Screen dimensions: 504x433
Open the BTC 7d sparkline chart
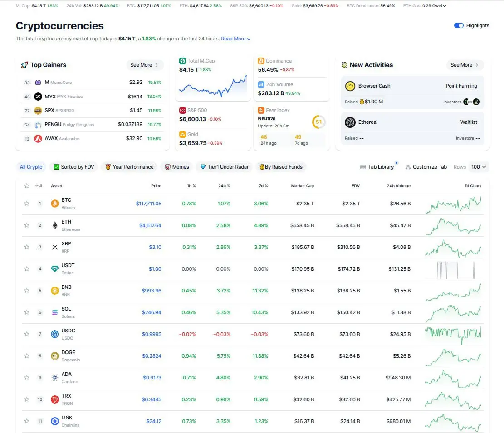point(453,205)
